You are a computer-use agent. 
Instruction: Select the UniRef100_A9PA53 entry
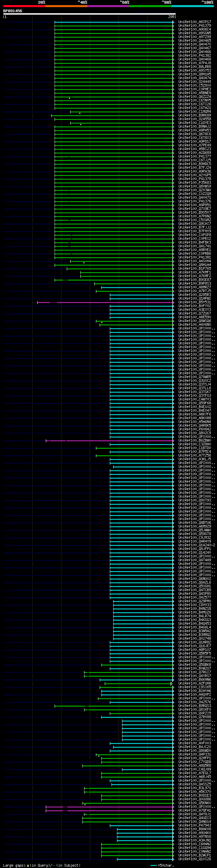click(195, 130)
